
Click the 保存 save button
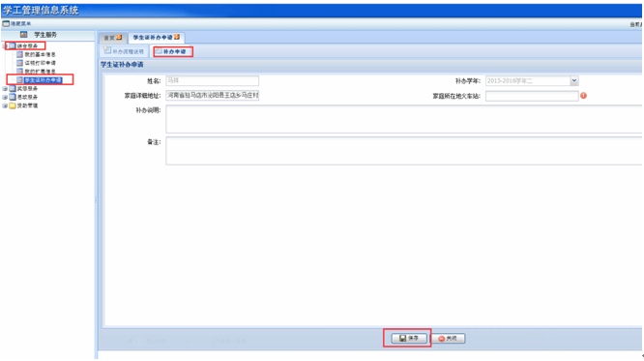point(409,339)
